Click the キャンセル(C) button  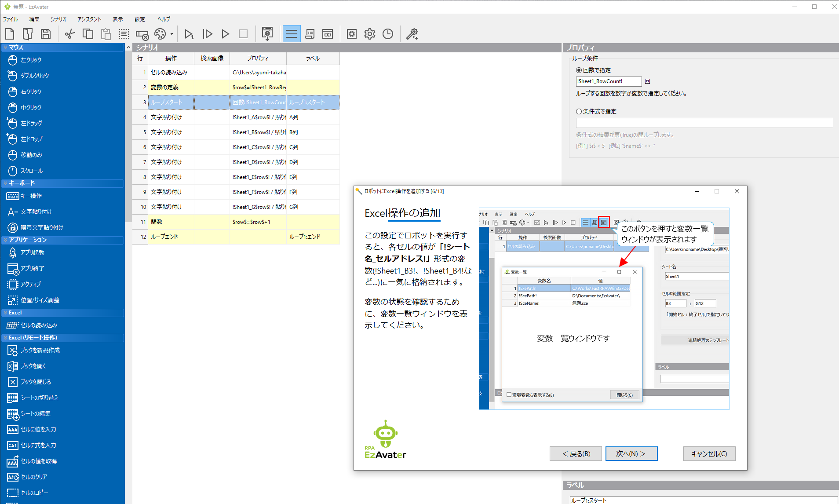point(709,454)
